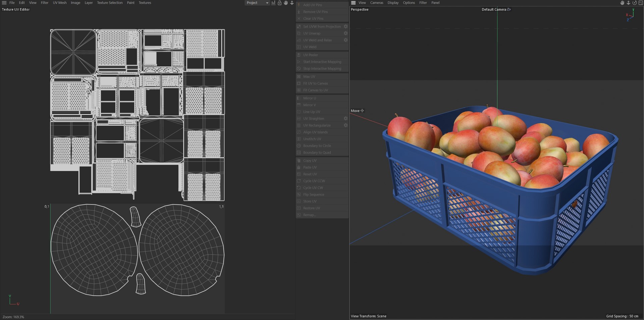Open Set UVW from Projection gear settings
This screenshot has height=320, width=644.
(x=345, y=26)
